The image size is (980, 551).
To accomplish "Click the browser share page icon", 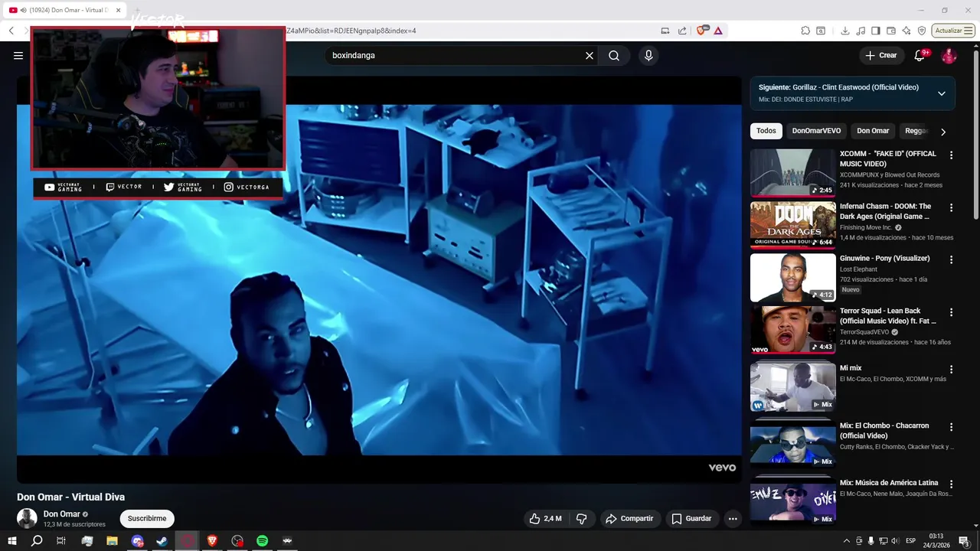I will tap(682, 31).
